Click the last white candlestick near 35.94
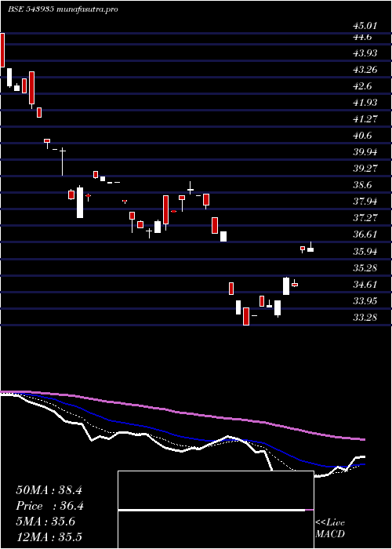The height and width of the screenshot is (549, 392). click(310, 247)
